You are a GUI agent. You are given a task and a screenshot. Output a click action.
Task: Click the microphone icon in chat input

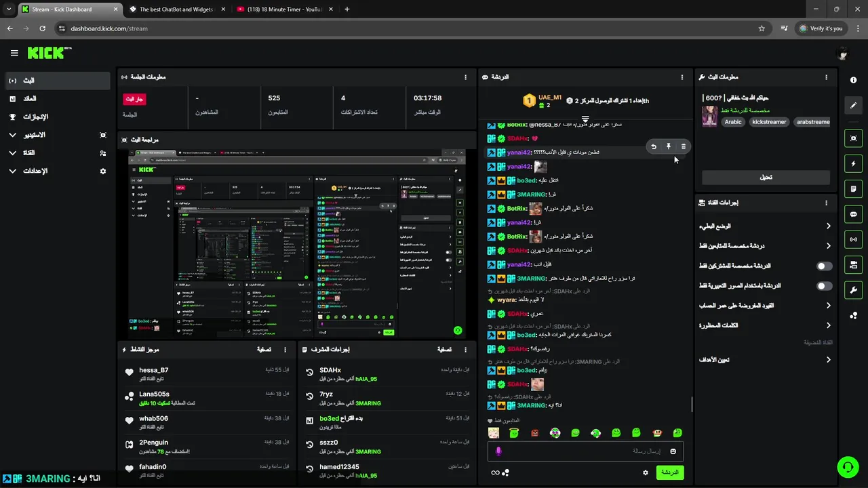tap(498, 451)
